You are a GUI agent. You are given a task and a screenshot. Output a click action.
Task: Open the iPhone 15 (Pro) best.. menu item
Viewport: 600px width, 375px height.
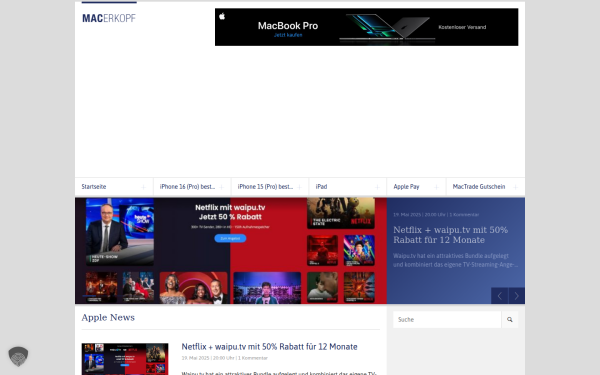point(265,187)
